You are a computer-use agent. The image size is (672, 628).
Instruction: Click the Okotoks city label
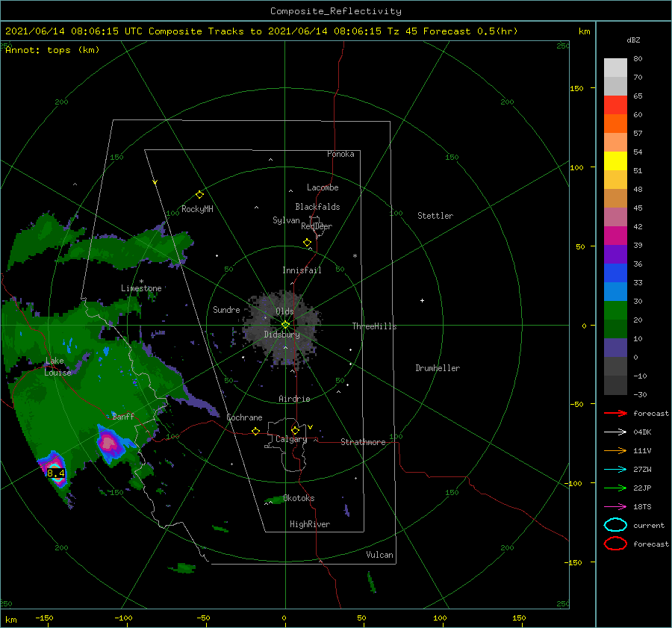(x=299, y=498)
